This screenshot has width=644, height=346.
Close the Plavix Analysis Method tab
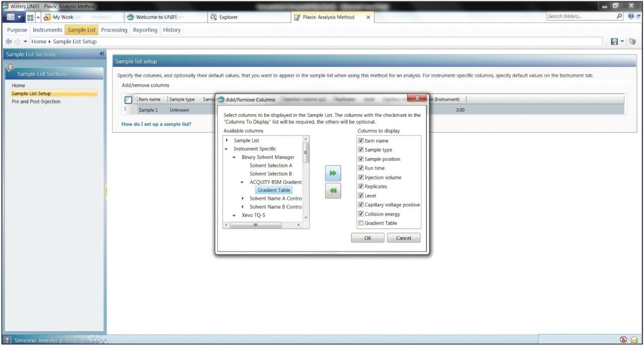point(368,17)
